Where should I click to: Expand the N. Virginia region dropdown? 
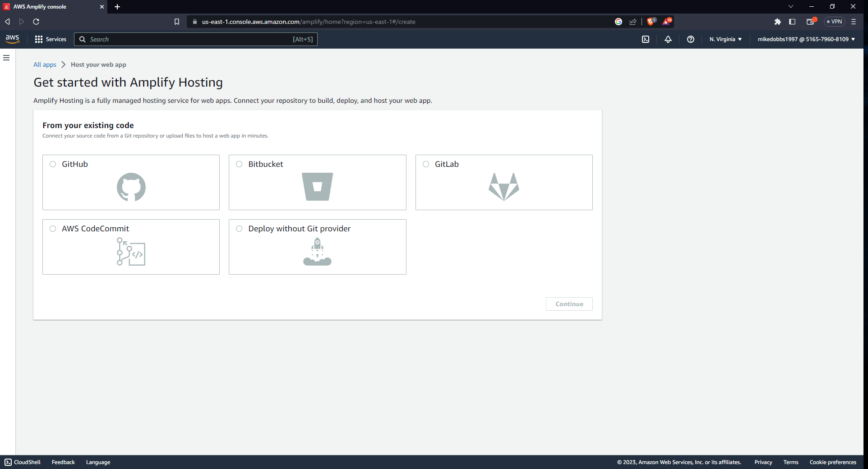pos(725,39)
